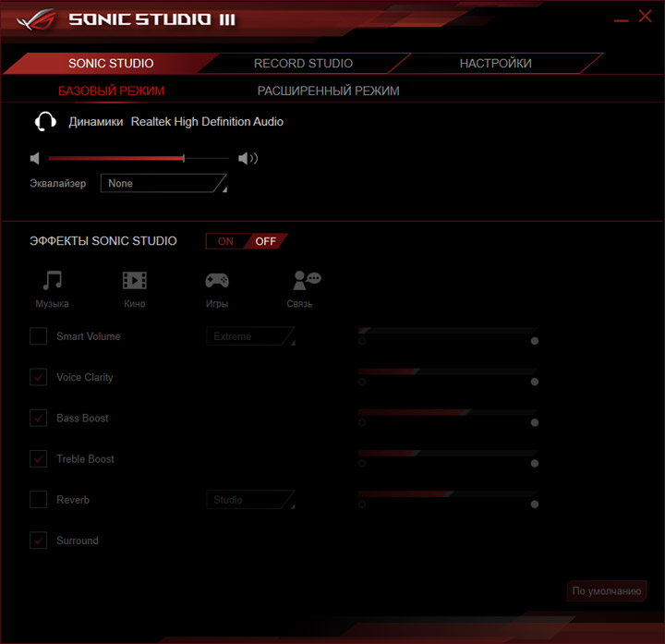This screenshot has height=644, width=665.
Task: Click the Динамики label
Action: 96,122
